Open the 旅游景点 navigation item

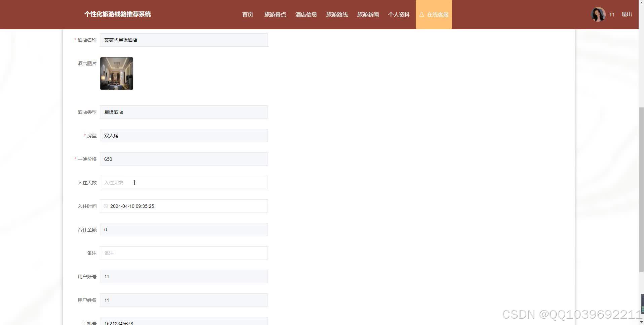[x=275, y=14]
